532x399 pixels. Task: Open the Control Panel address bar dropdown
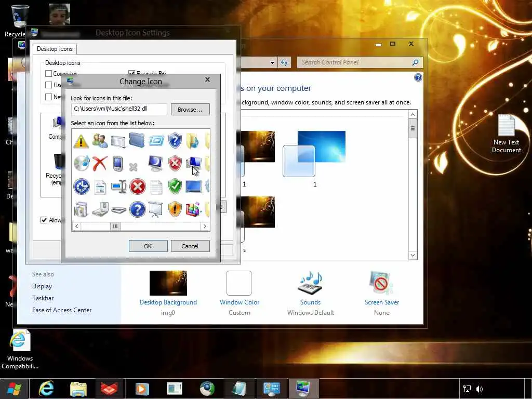coord(272,63)
